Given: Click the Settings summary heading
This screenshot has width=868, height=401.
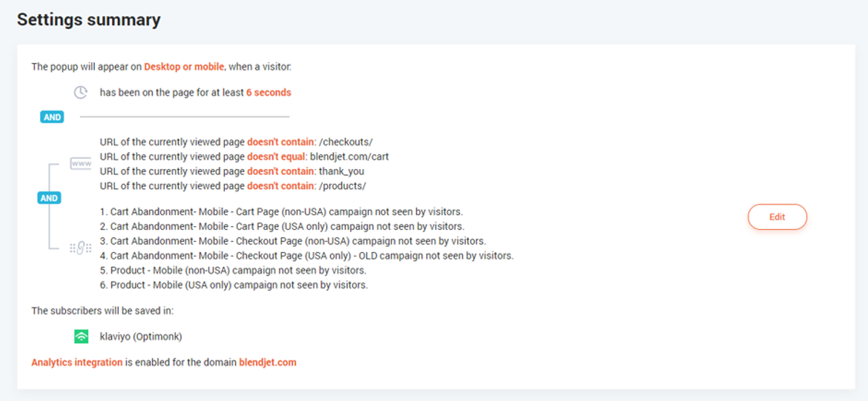Looking at the screenshot, I should click(89, 20).
